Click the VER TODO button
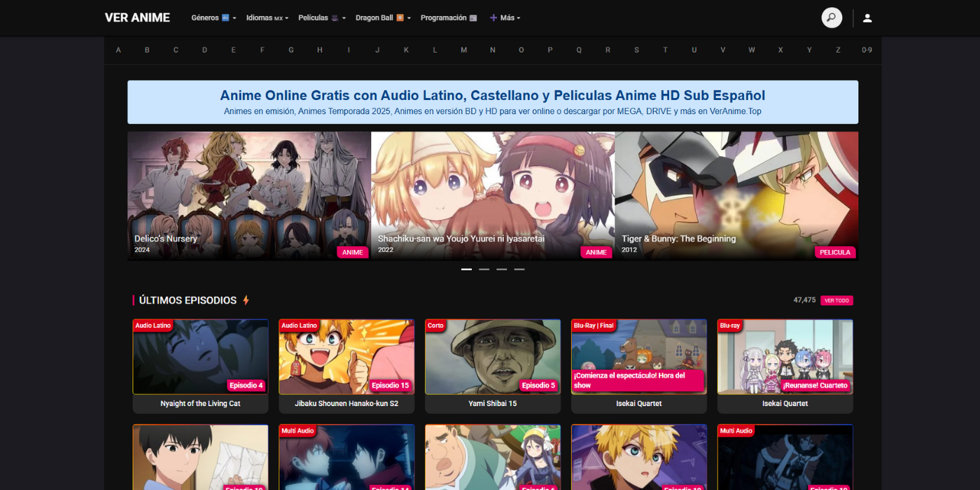Screen dimensions: 980x490 coord(836,300)
